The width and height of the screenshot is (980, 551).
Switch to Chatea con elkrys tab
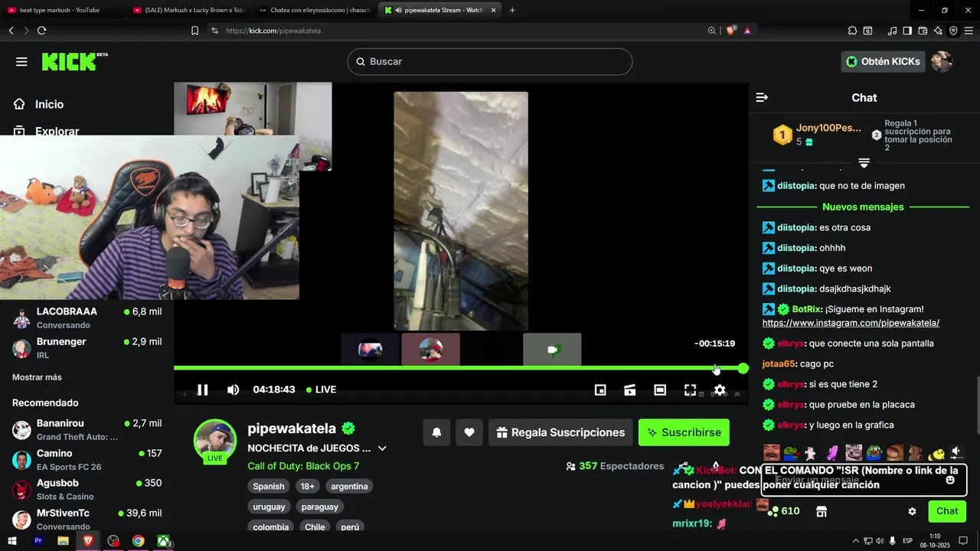coord(314,10)
